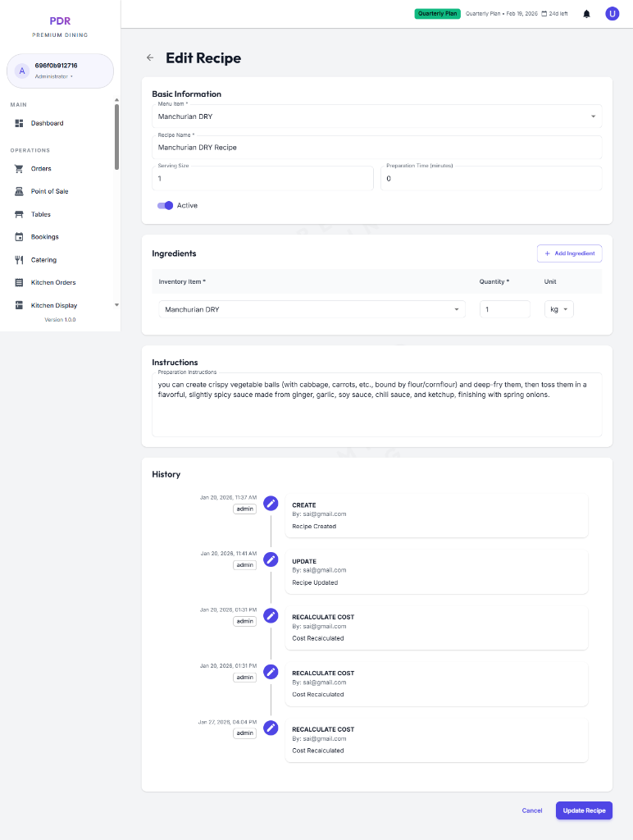Open the user avatar menu
633x840 pixels.
(x=612, y=14)
